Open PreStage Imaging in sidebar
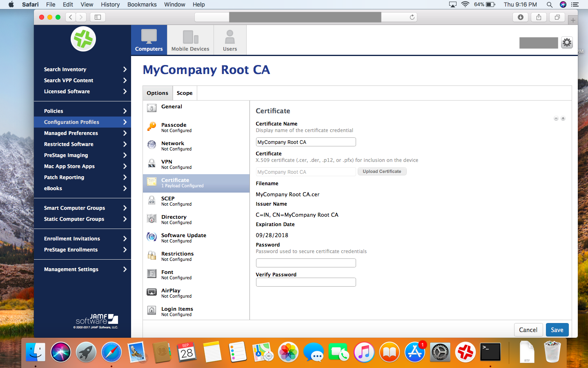This screenshot has width=588, height=368. click(x=82, y=155)
